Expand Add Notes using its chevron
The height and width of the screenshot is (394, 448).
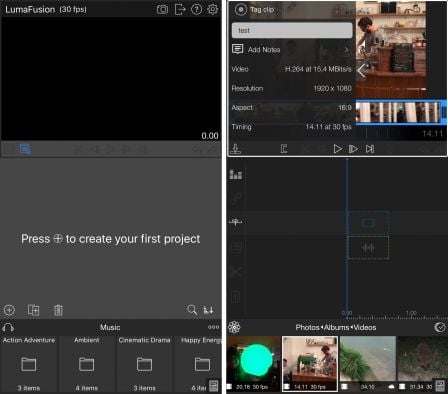pyautogui.click(x=347, y=49)
